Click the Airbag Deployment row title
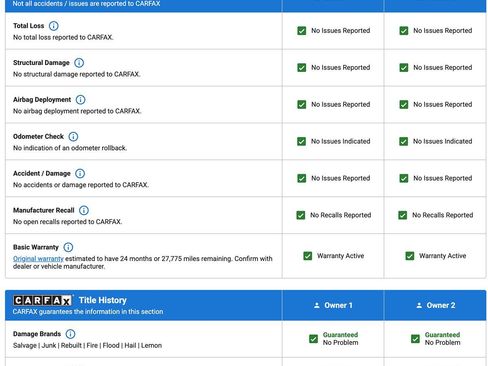The image size is (488, 366). (x=42, y=100)
